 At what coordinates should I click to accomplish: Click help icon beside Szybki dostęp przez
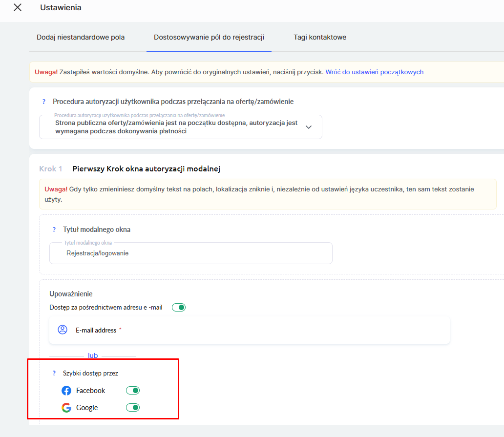point(54,374)
